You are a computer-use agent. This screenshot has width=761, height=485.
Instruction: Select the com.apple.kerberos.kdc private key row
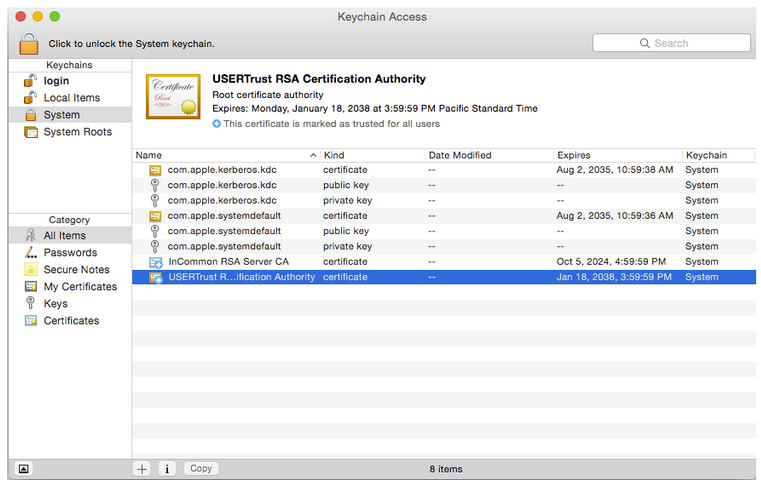coord(444,201)
